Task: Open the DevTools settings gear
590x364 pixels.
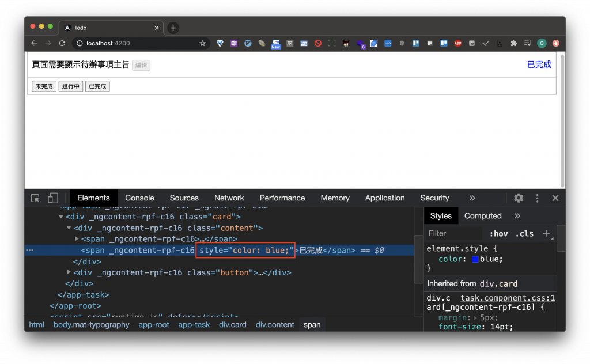Action: (519, 198)
